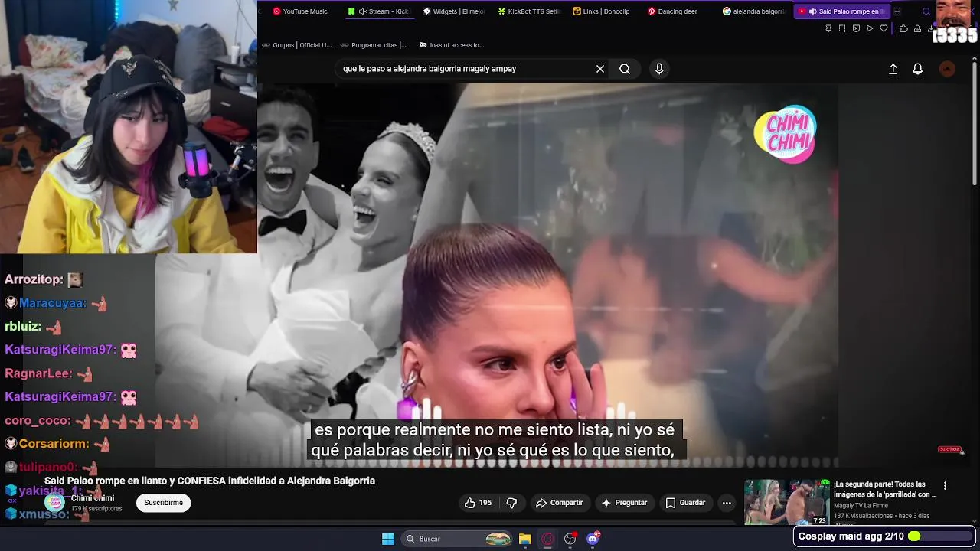Open more actions ellipsis below video
This screenshot has width=980, height=551.
pos(727,503)
